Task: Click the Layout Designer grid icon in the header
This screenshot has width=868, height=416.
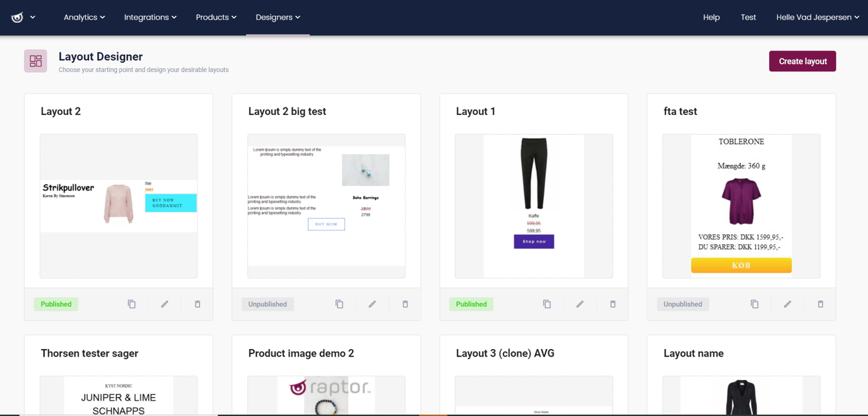Action: (35, 61)
